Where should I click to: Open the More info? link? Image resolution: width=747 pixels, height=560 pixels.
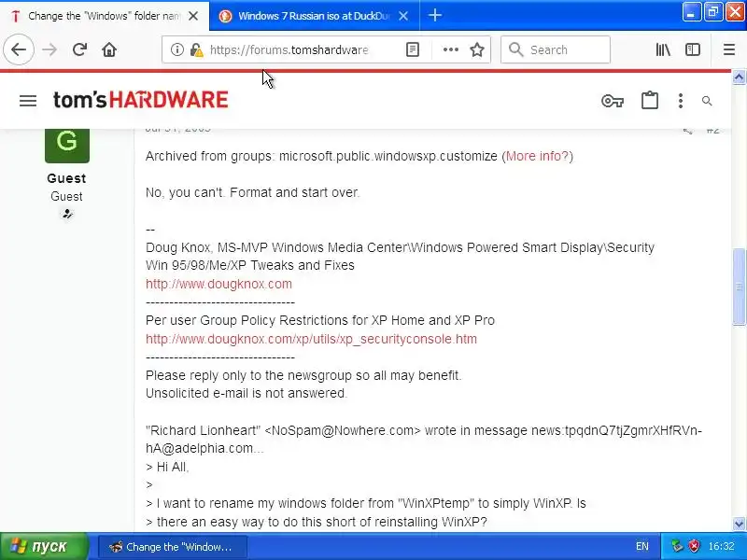[x=538, y=156]
